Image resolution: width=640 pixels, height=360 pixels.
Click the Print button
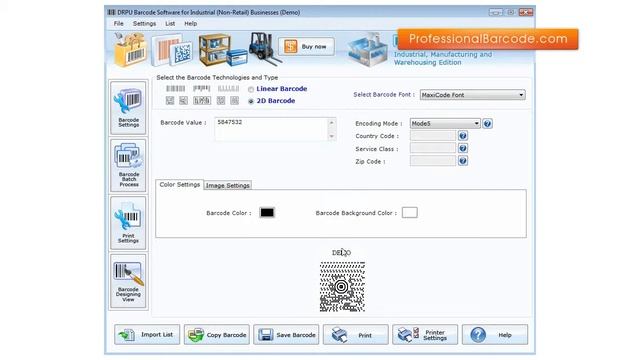356,335
